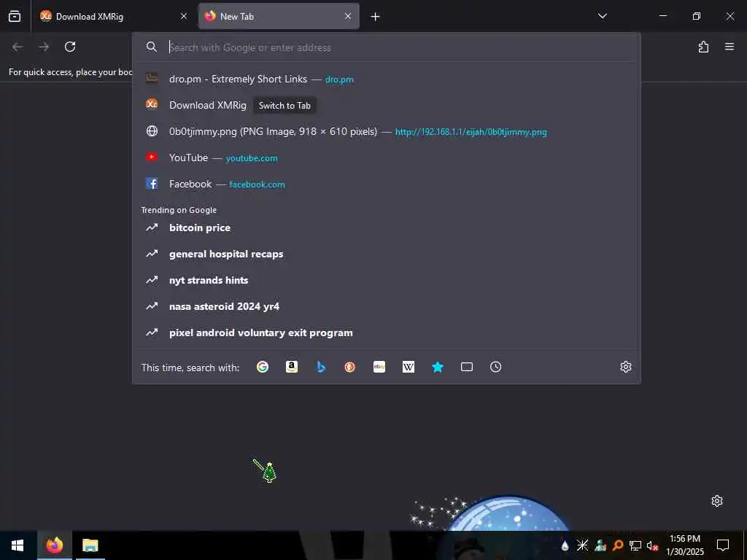747x560 pixels.
Task: Search this time with Wikipedia
Action: [x=409, y=367]
